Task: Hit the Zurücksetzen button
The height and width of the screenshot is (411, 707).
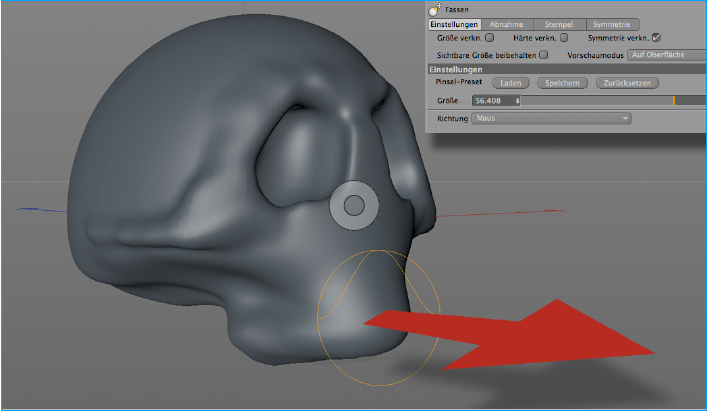Action: [x=626, y=84]
